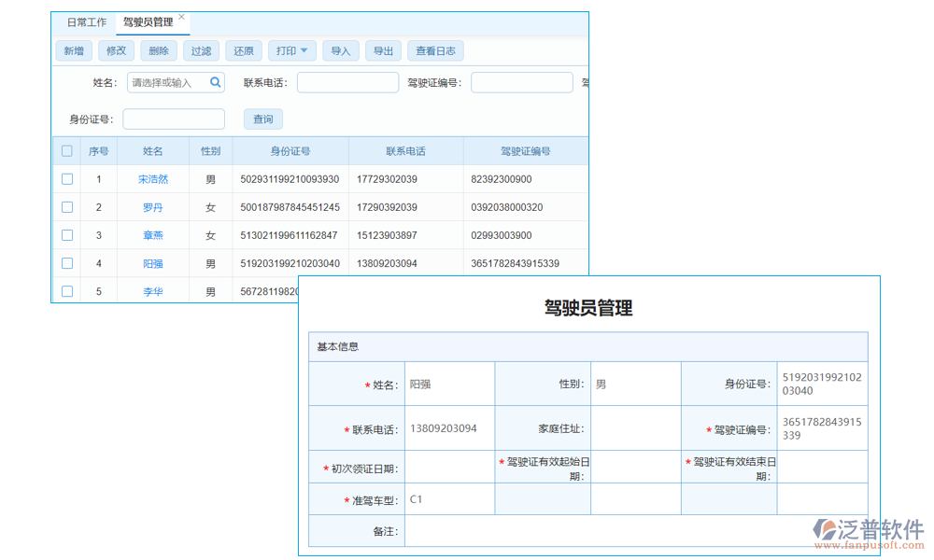The height and width of the screenshot is (560, 934).
Task: Click inside the 联系电话 input field
Action: [347, 82]
